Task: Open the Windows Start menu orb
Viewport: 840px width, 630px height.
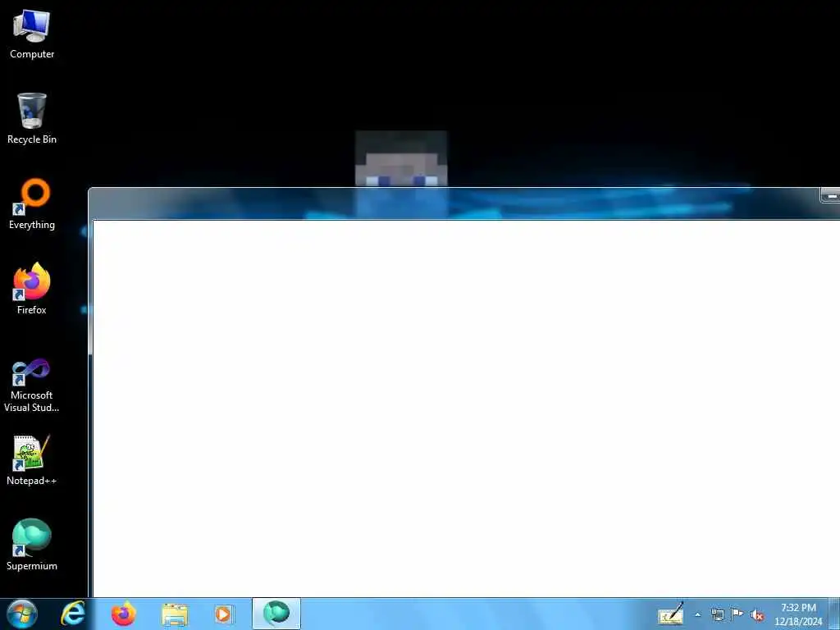Action: coord(22,614)
